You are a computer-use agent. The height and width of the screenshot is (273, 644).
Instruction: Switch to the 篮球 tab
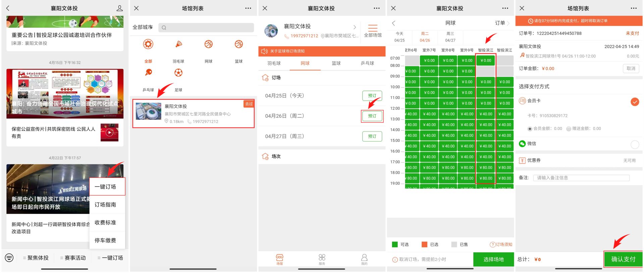point(336,63)
